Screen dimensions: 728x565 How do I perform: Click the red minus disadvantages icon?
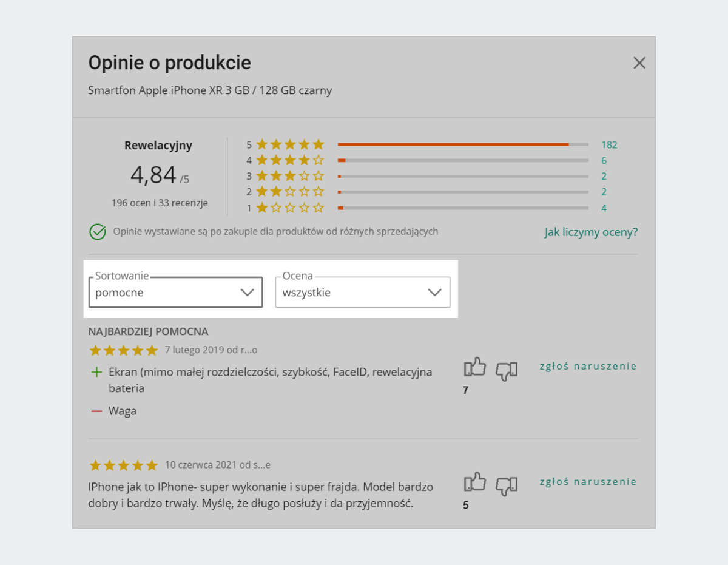pos(96,411)
